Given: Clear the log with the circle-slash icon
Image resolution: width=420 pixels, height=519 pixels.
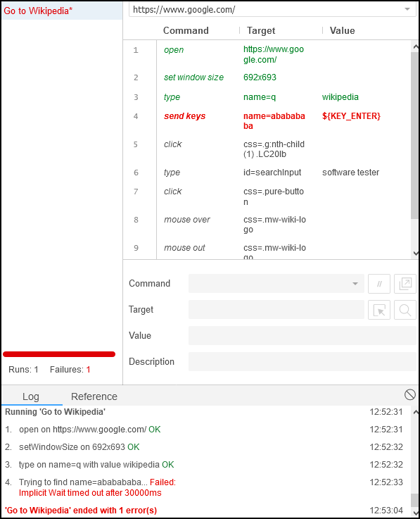Looking at the screenshot, I should point(409,394).
